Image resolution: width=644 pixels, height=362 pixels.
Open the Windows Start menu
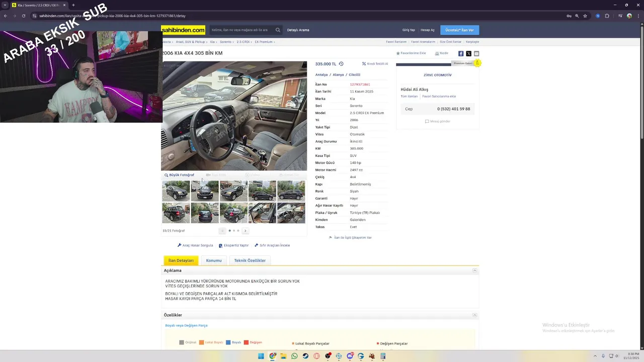261,356
